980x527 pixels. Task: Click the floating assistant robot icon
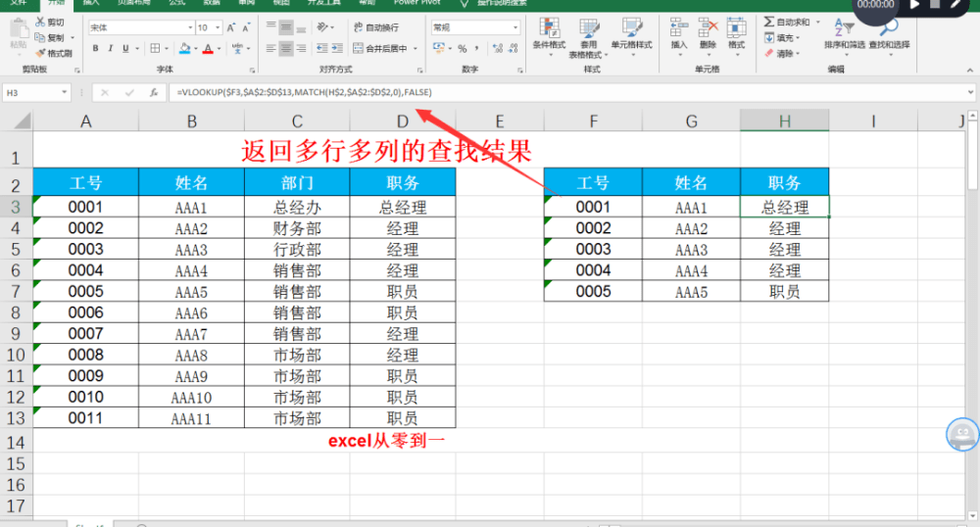coord(962,434)
